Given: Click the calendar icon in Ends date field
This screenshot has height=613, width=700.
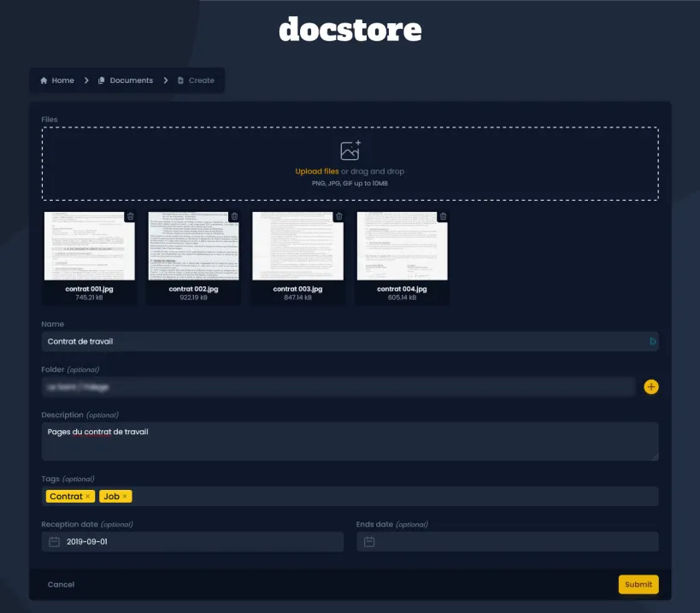Looking at the screenshot, I should pyautogui.click(x=368, y=541).
